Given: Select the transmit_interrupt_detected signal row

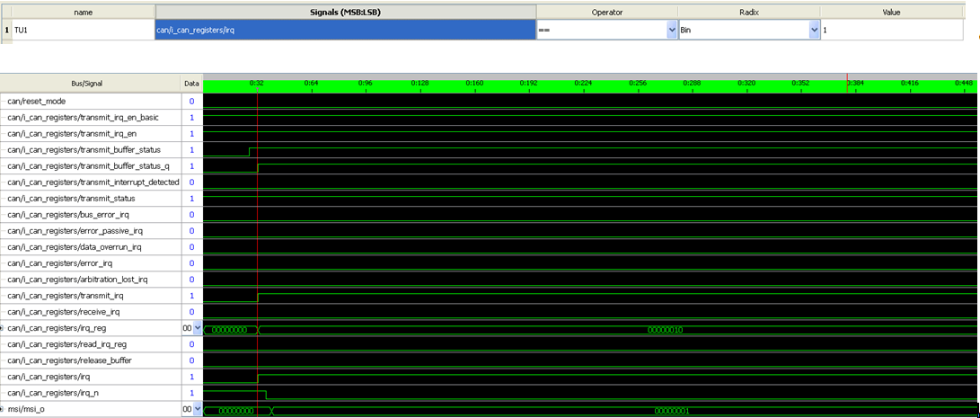Looking at the screenshot, I should [x=93, y=182].
